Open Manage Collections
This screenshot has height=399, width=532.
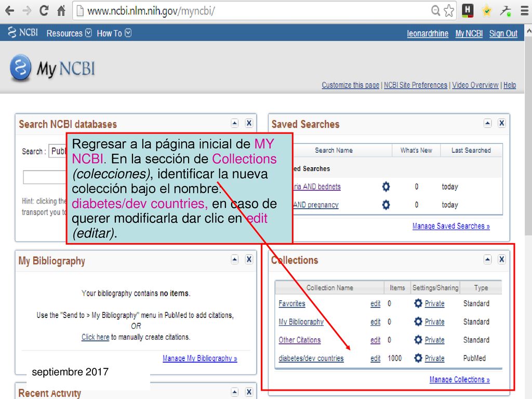pyautogui.click(x=459, y=379)
